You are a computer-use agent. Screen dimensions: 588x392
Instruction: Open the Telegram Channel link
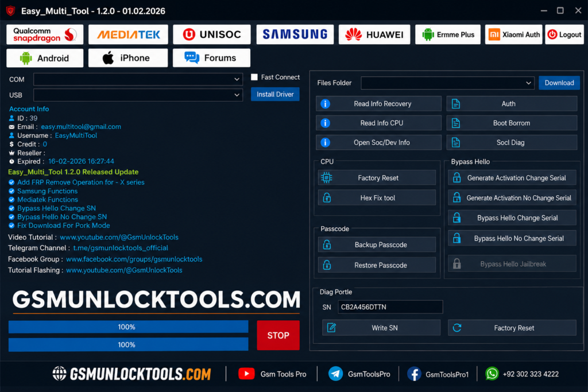121,248
